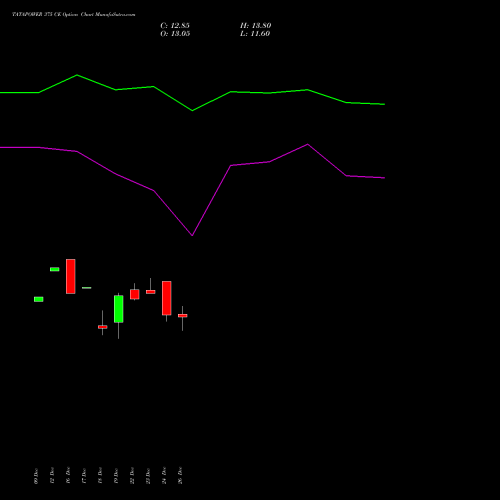The height and width of the screenshot is (500, 500).
Task: Click the open value O: 13.05
Action: point(175,34)
